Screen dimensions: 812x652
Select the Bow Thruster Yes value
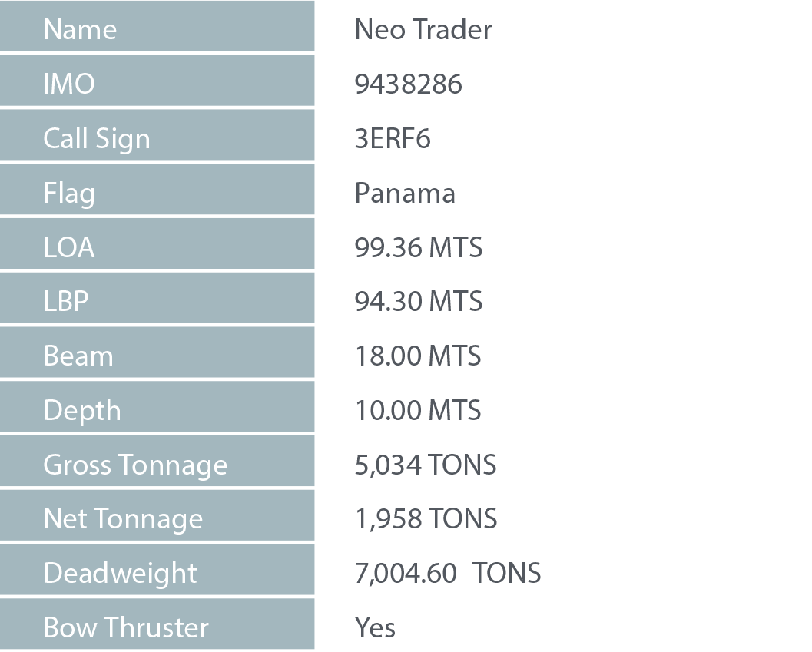[x=375, y=627]
